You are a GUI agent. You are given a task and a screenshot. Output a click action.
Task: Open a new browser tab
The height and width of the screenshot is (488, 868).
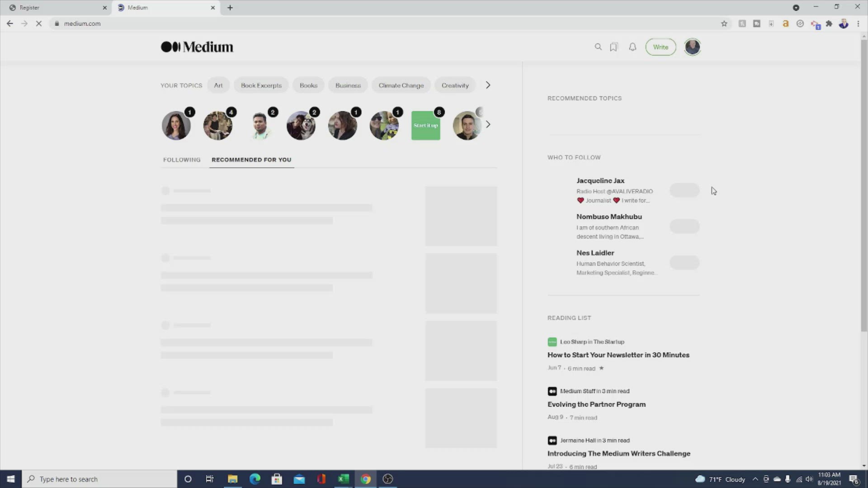(x=230, y=8)
